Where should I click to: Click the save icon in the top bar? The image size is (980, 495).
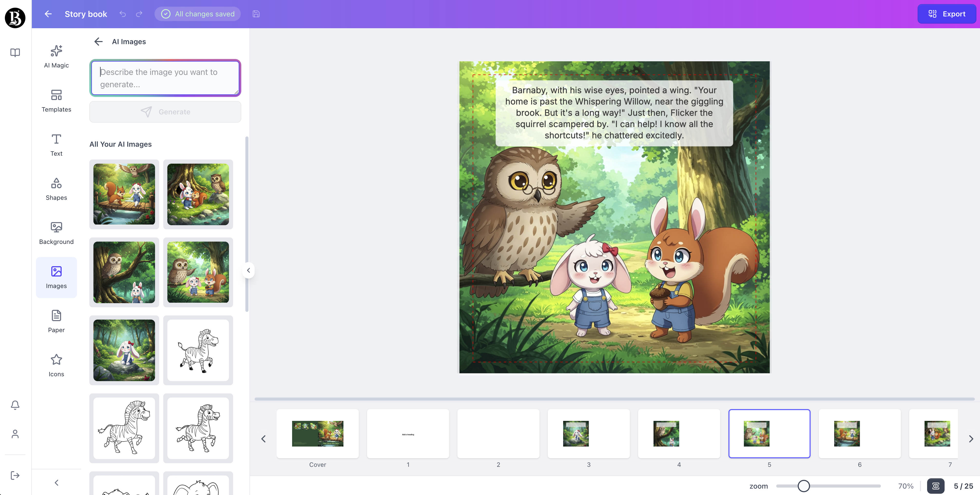[256, 14]
